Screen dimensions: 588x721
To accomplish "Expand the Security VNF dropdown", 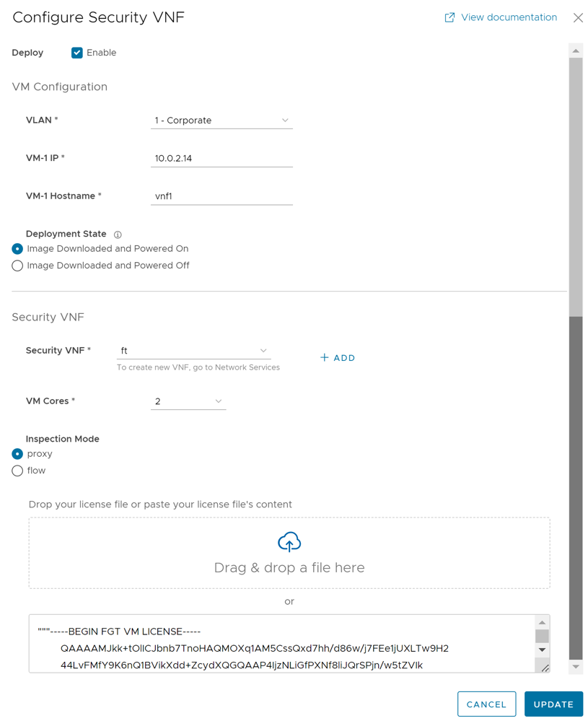I will [193, 351].
